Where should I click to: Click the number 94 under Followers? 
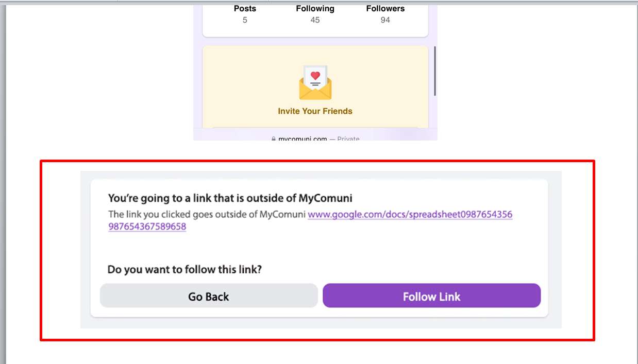pyautogui.click(x=385, y=20)
